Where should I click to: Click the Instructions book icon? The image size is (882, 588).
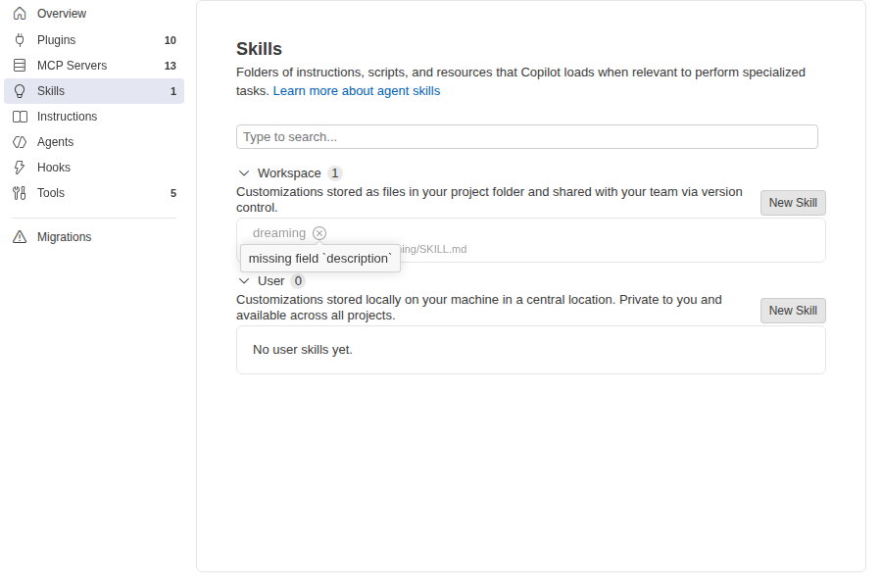point(20,117)
